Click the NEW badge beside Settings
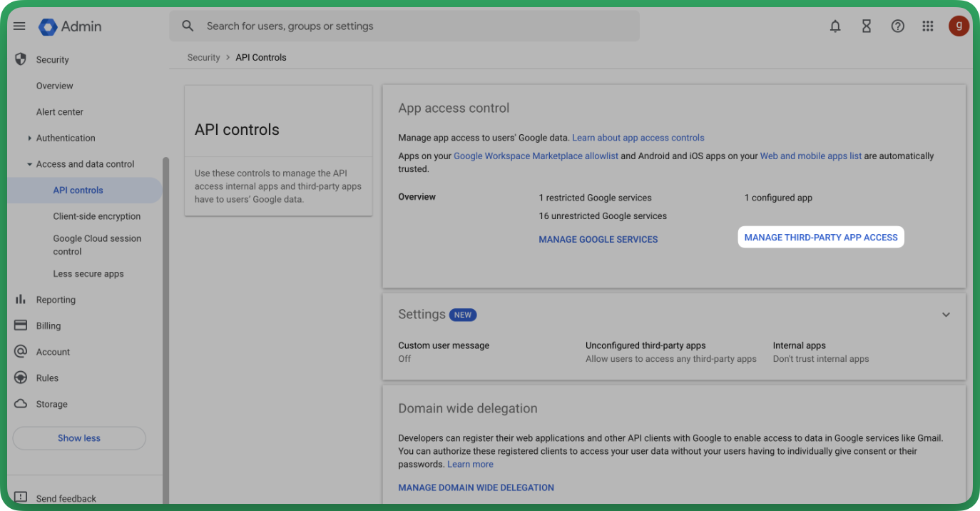This screenshot has height=511, width=980. pos(464,315)
